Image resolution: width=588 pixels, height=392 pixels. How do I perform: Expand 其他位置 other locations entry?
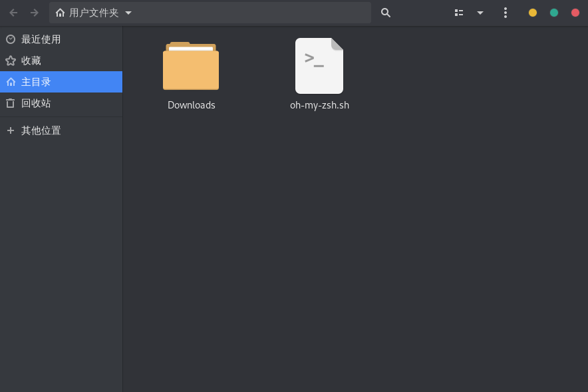(41, 130)
